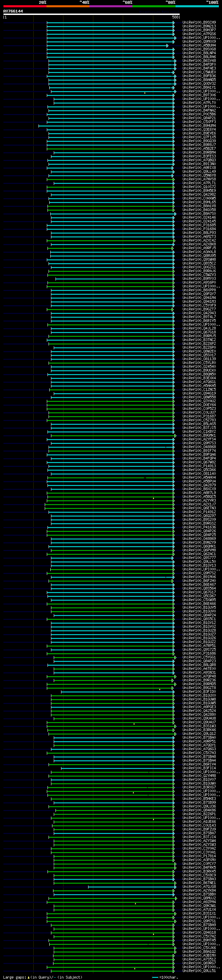
Task: Select hit label UniRef100_B9GMK1
Action: pyautogui.click(x=199, y=436)
